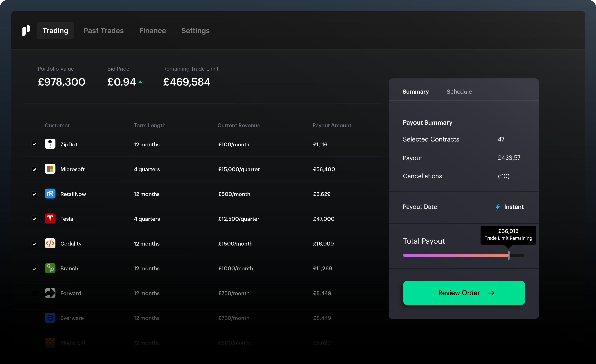Click the Total Payout slider handle

tap(509, 255)
